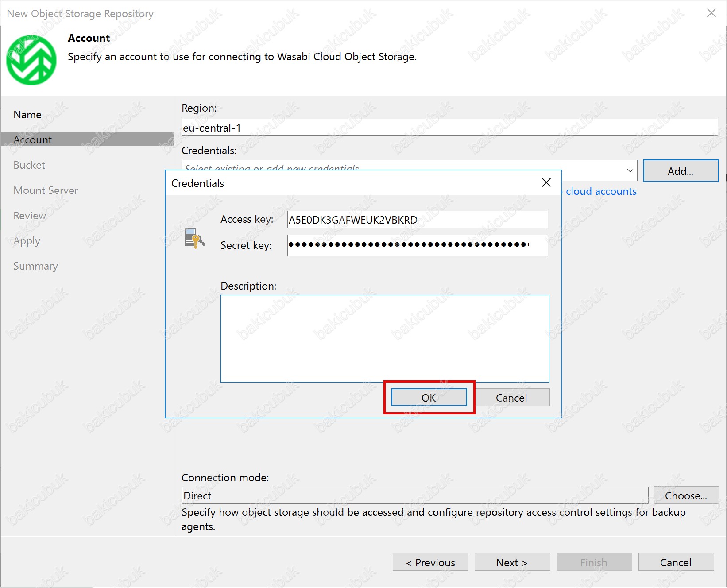Viewport: 727px width, 588px height.
Task: Click the Access key input field
Action: point(417,220)
